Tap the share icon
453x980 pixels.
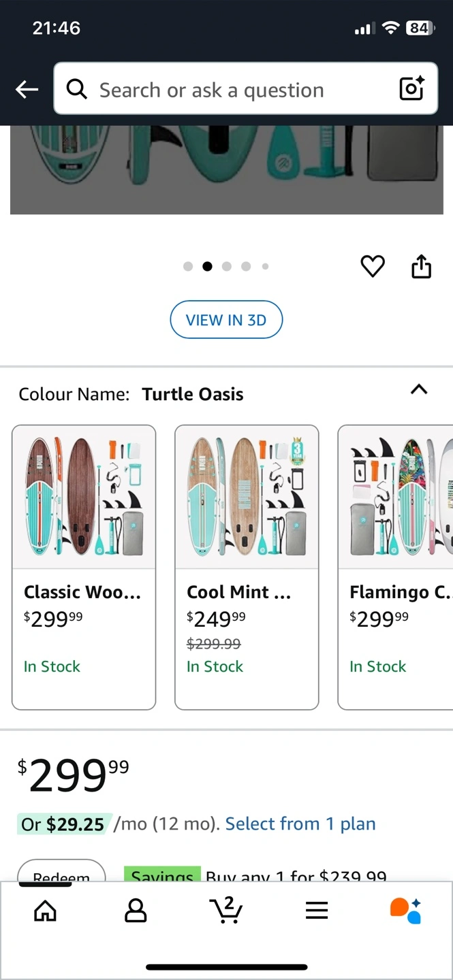(x=422, y=266)
